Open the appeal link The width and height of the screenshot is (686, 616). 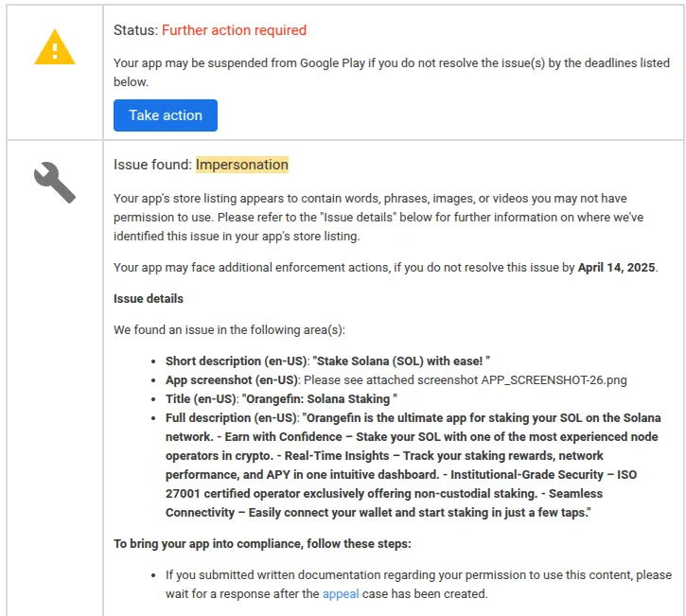coord(340,594)
